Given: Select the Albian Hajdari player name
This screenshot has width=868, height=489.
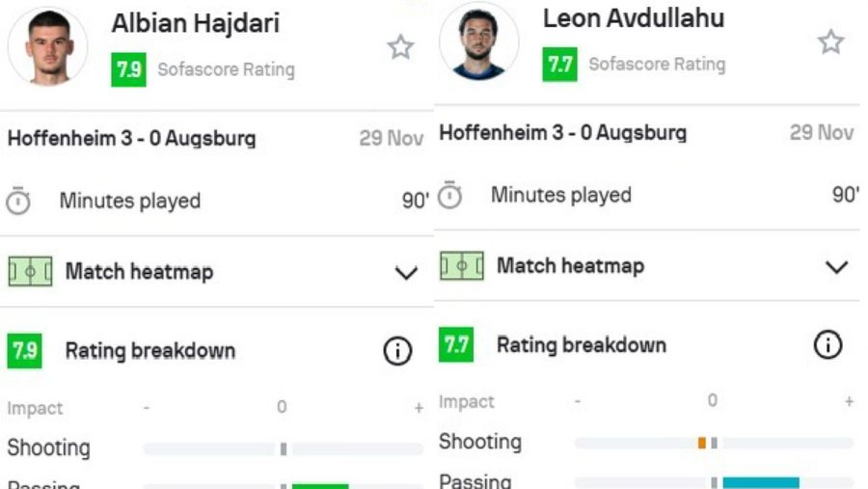Looking at the screenshot, I should click(195, 24).
